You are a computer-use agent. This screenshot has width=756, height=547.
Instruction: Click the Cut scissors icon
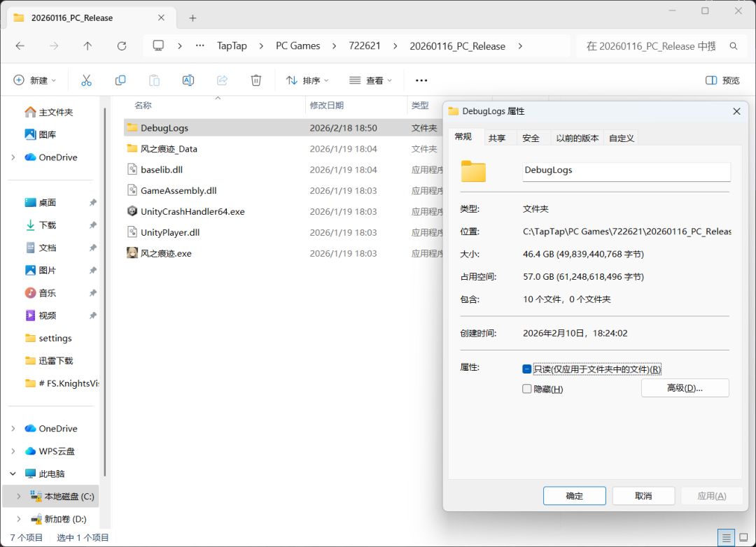(x=86, y=80)
